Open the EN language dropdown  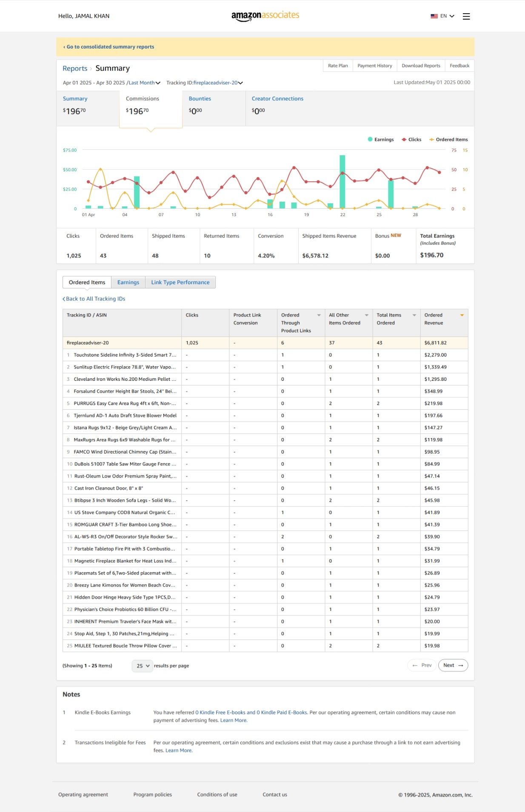coord(447,16)
